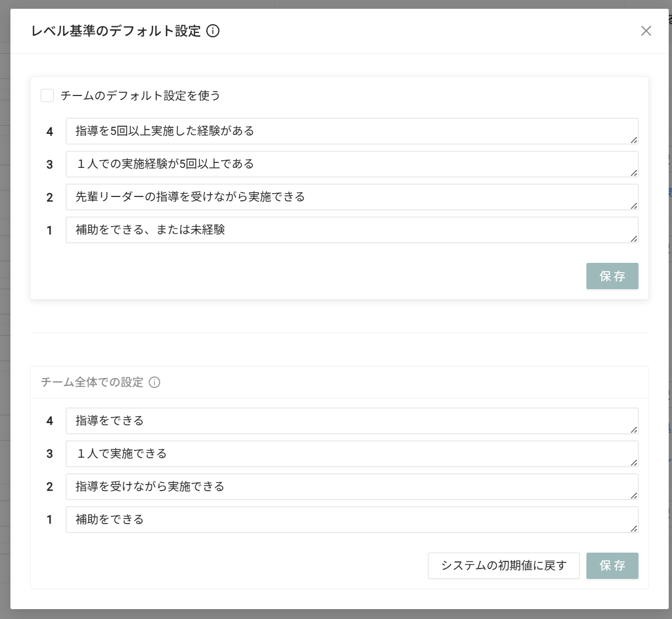Click resize handle of １人で実施できる field
Viewport: 672px width, 619px height.
pos(634,463)
